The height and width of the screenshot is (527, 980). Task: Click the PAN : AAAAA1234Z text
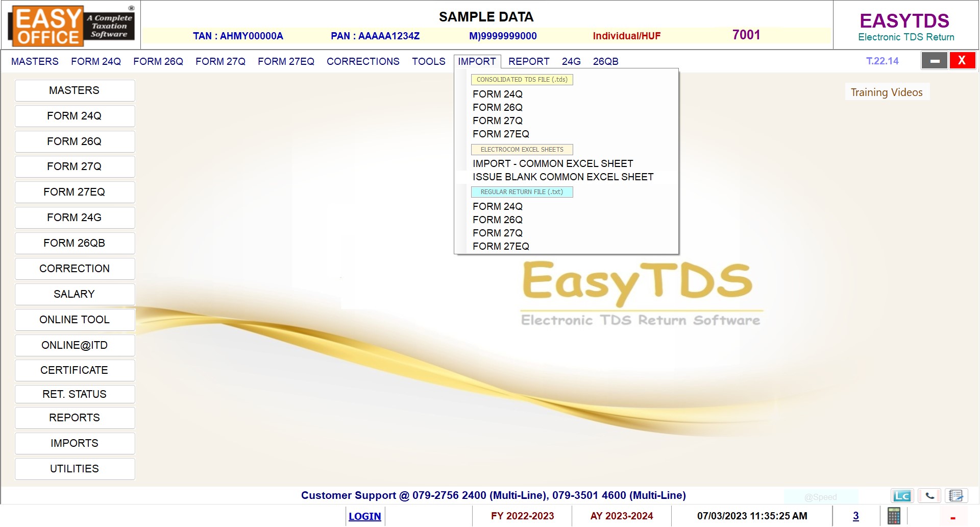(x=375, y=36)
